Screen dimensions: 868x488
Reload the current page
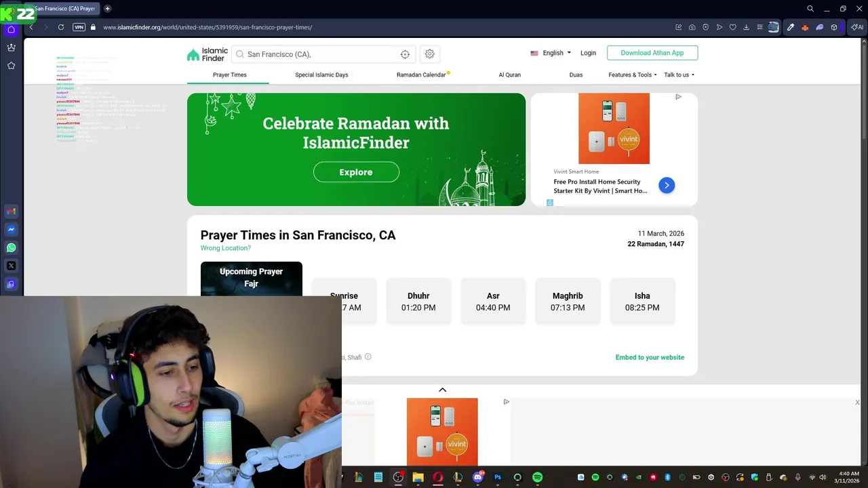61,27
